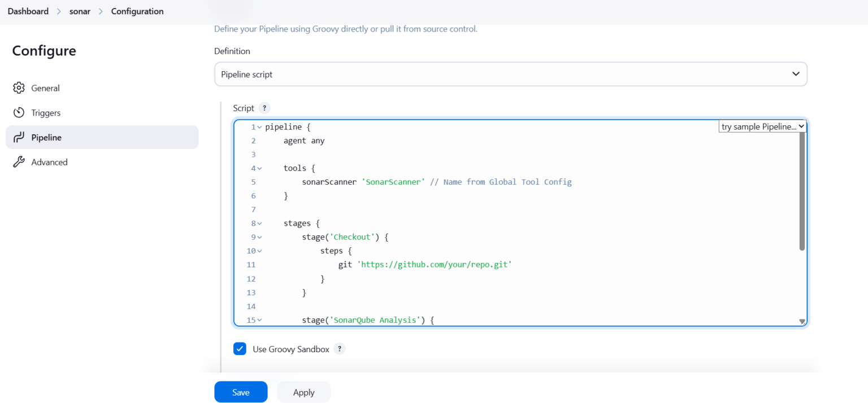
Task: Collapse the Checkout stage fold arrow
Action: point(258,237)
